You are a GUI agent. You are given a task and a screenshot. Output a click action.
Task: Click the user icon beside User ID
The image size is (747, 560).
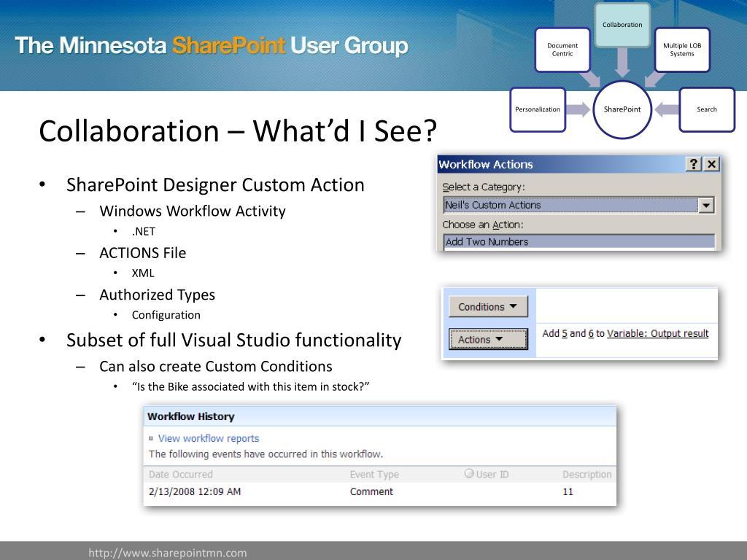point(469,473)
